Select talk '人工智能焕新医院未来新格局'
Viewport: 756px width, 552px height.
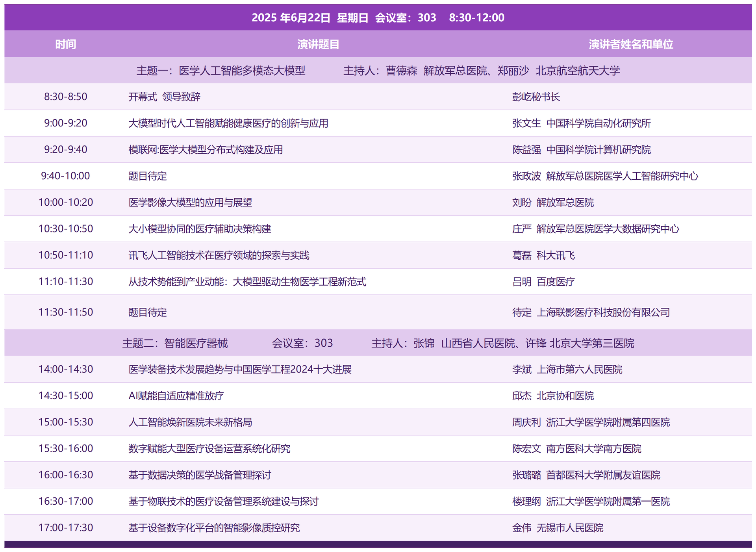[190, 422]
